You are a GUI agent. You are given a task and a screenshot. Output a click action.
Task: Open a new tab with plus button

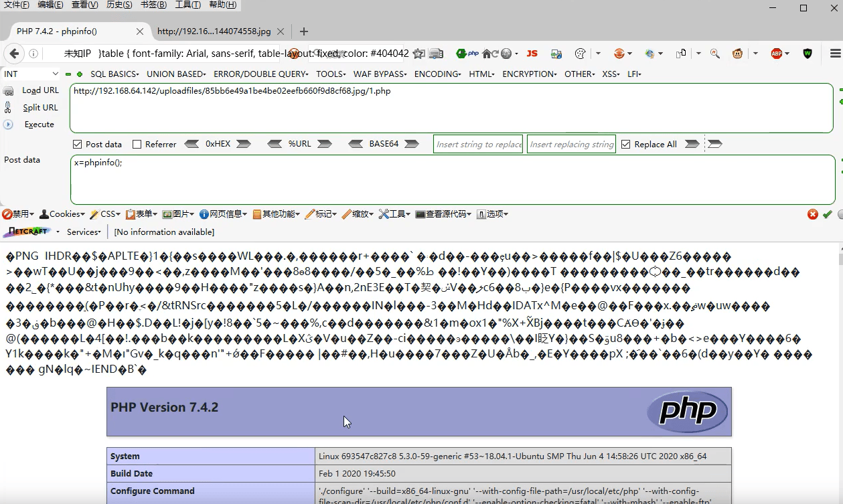click(304, 31)
